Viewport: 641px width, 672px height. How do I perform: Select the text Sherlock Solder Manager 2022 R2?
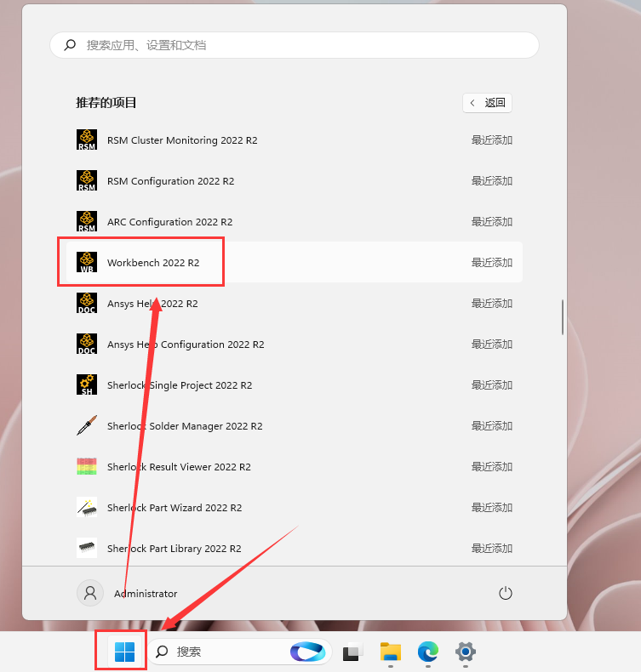pyautogui.click(x=185, y=426)
